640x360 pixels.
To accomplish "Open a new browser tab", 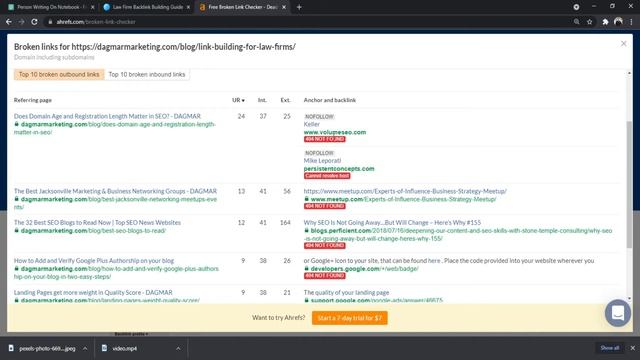I will point(299,7).
